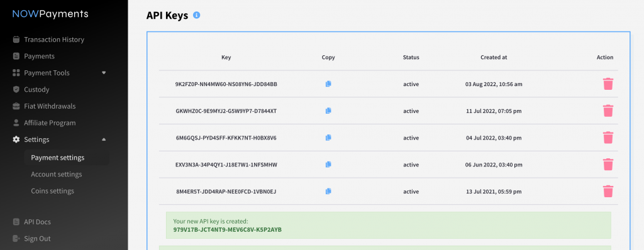Select Account settings submenu item
Image resolution: width=644 pixels, height=250 pixels.
point(56,175)
